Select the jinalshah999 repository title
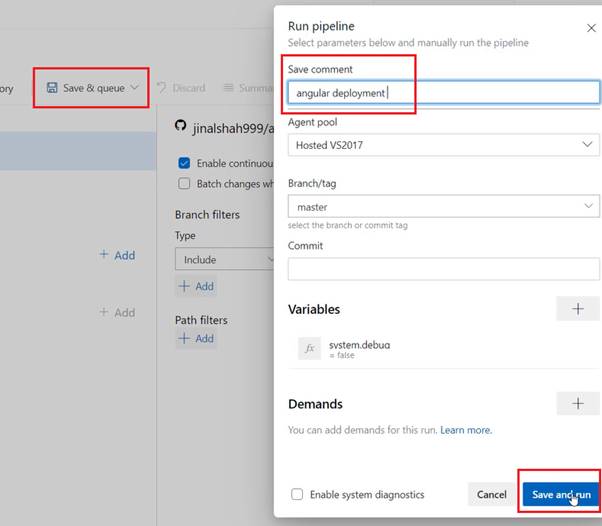602x526 pixels. point(233,128)
